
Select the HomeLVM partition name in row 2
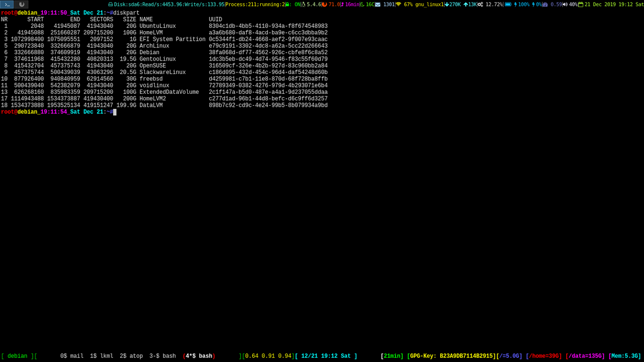click(x=151, y=33)
